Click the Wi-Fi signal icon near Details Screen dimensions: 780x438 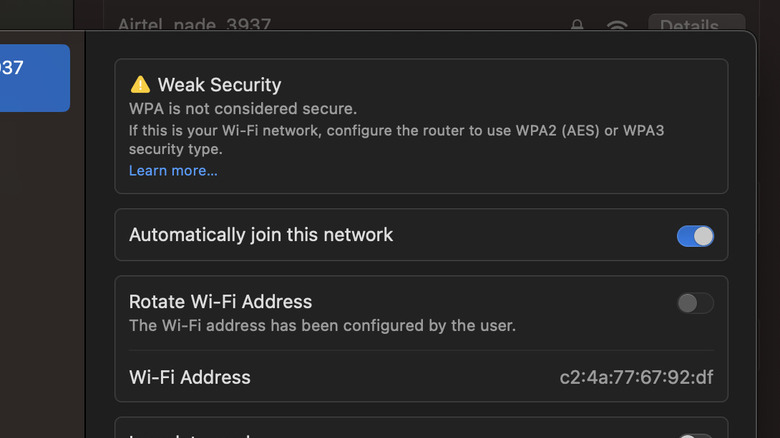(617, 25)
